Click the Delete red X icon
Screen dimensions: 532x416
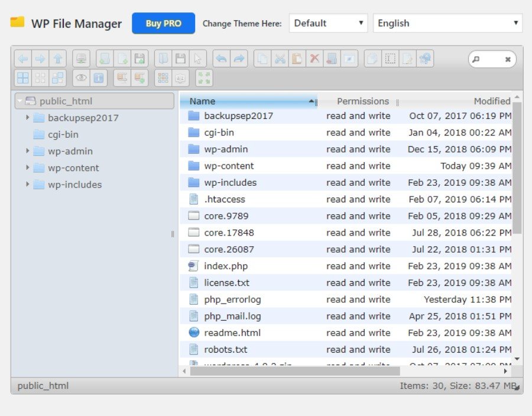click(314, 59)
